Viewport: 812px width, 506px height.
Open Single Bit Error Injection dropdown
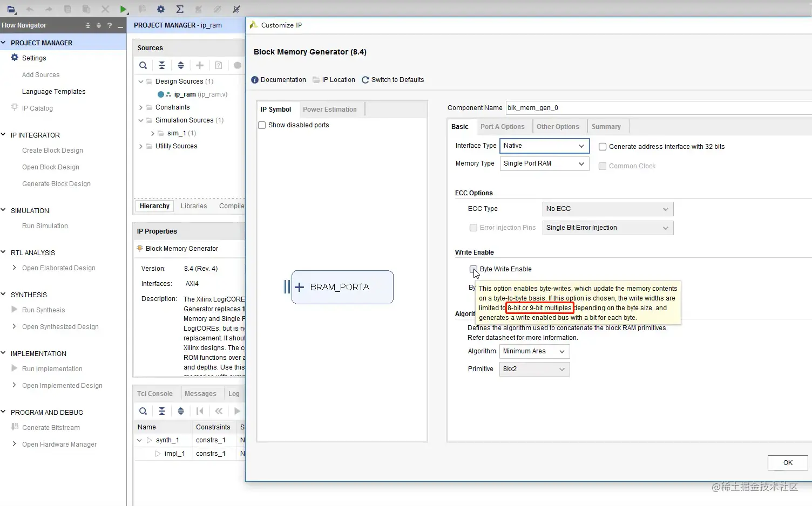[608, 228]
